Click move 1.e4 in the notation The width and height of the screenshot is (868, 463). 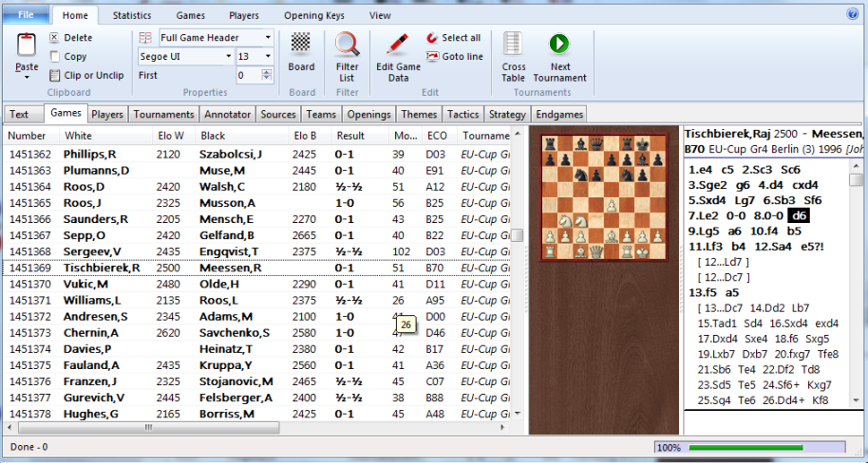700,170
